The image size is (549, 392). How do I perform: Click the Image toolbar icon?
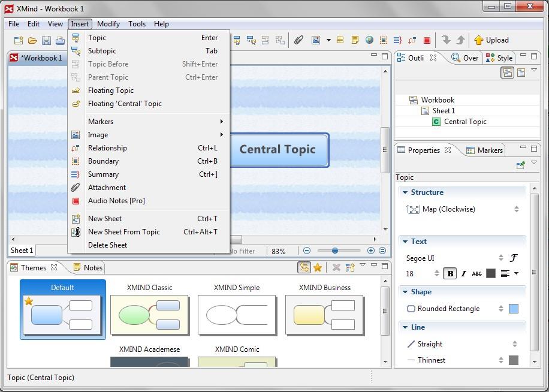(316, 40)
